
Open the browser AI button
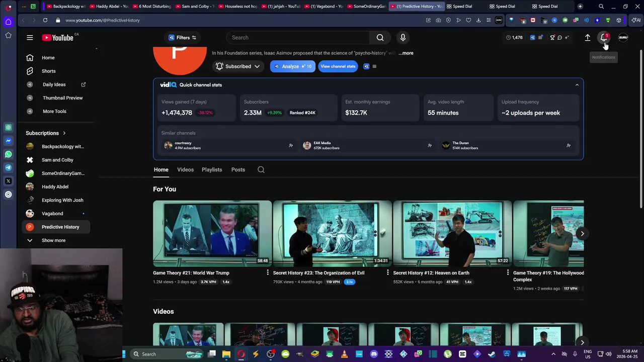click(x=635, y=20)
